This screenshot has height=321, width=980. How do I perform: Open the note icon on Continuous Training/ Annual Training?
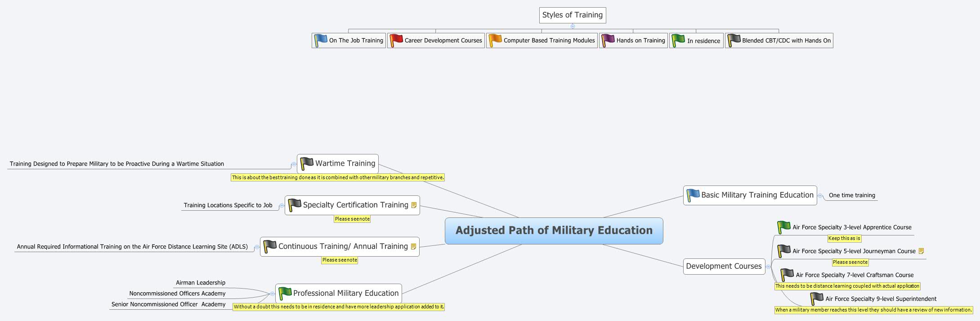[x=413, y=247]
